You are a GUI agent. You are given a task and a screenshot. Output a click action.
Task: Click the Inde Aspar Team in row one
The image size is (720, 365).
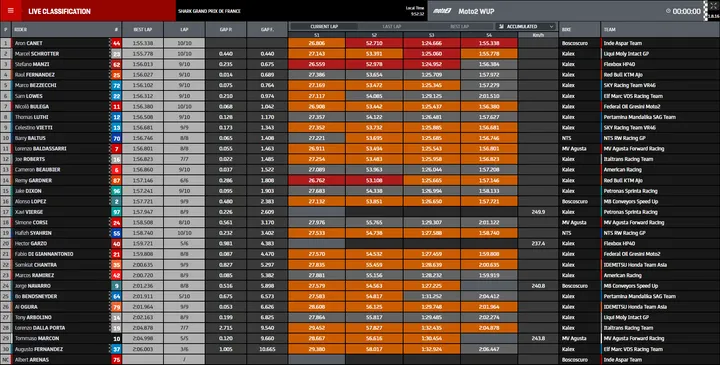point(623,43)
